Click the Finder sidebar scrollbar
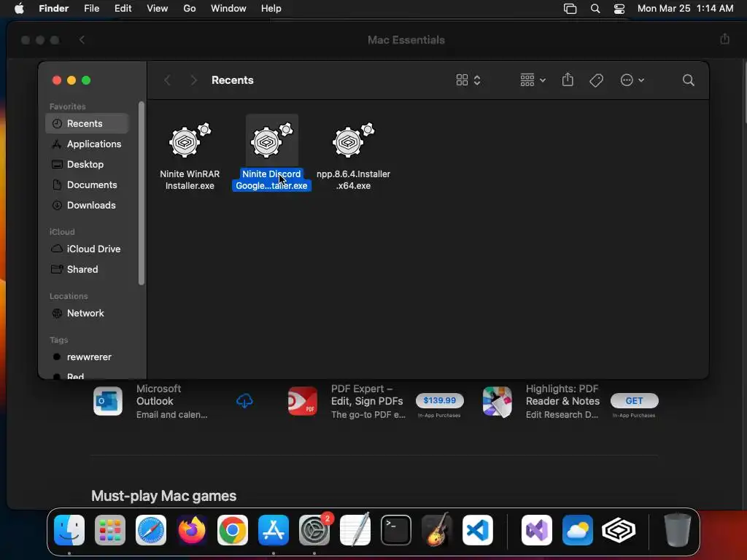Viewport: 747px width, 560px height. pyautogui.click(x=141, y=194)
